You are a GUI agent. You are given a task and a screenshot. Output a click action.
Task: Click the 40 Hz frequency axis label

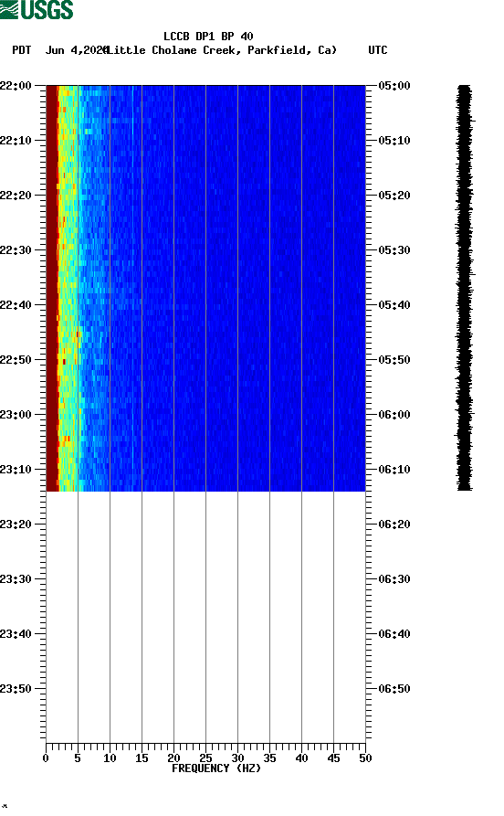pos(301,758)
